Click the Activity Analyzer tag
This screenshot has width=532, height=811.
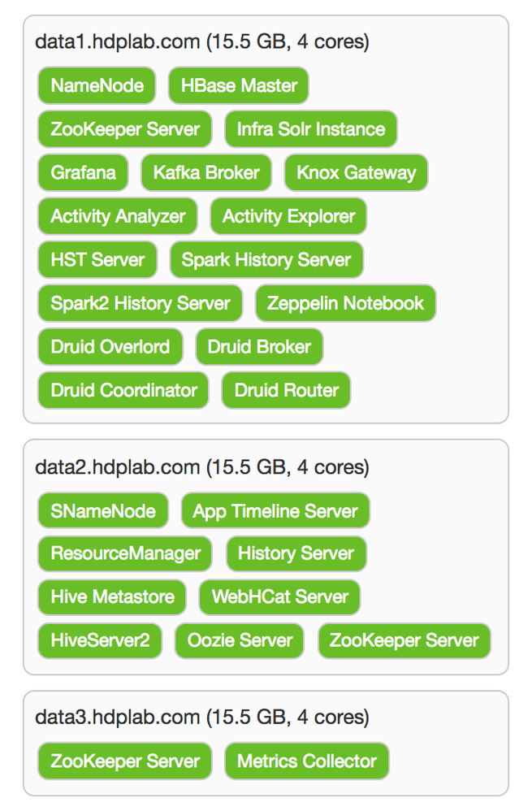[118, 216]
